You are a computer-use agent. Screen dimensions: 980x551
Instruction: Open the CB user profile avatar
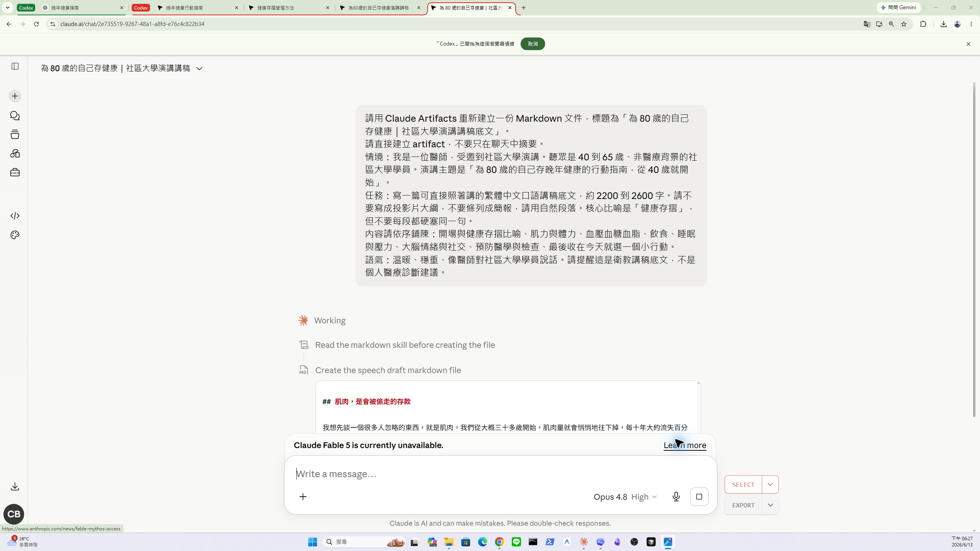coord(14,514)
